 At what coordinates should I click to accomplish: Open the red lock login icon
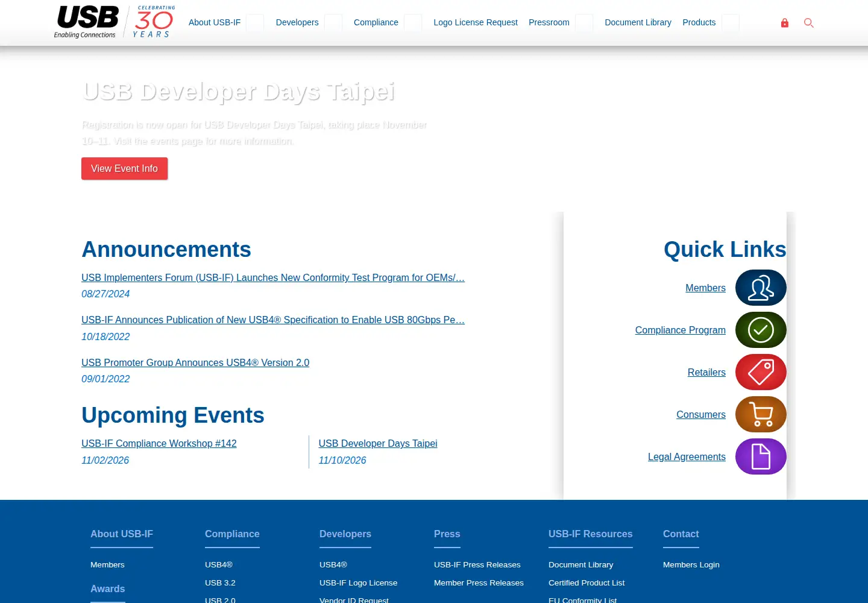(x=785, y=23)
